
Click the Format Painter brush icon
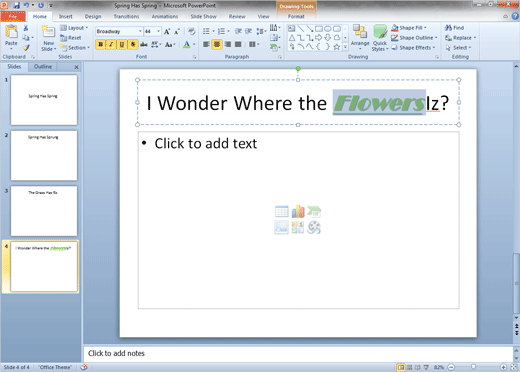coord(26,47)
